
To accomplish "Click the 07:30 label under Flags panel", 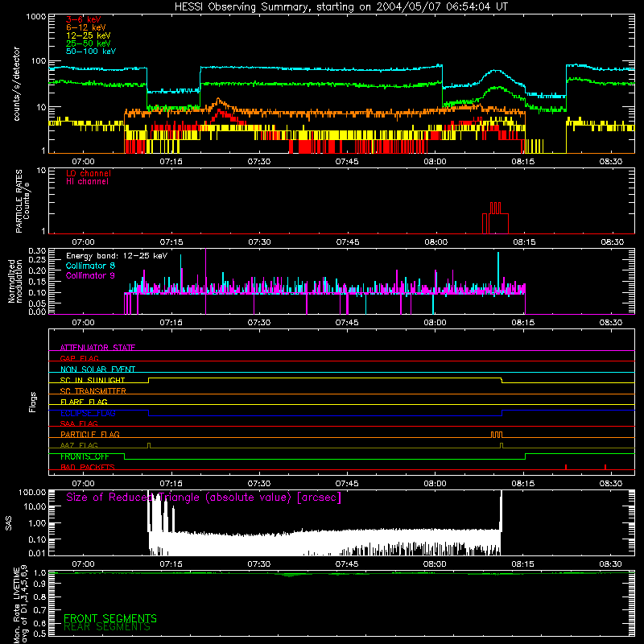I will (259, 484).
